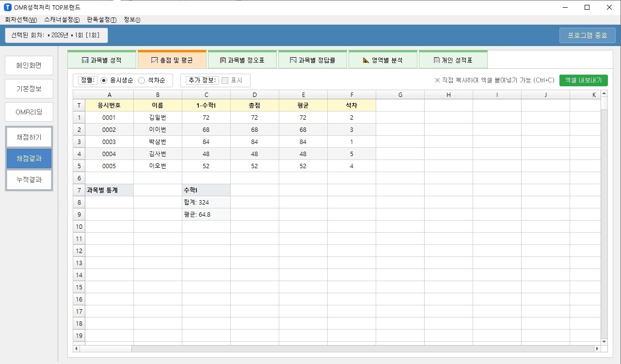Click the 엑셀 내보내기 button
The height and width of the screenshot is (364, 621).
583,80
